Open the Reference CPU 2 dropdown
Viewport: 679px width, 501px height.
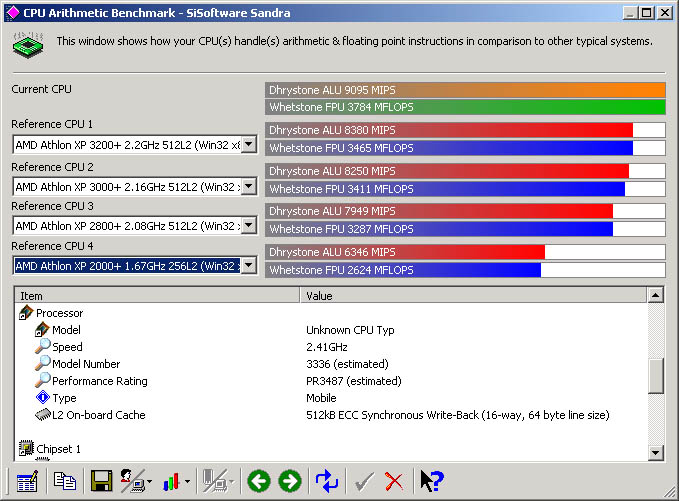pos(248,187)
